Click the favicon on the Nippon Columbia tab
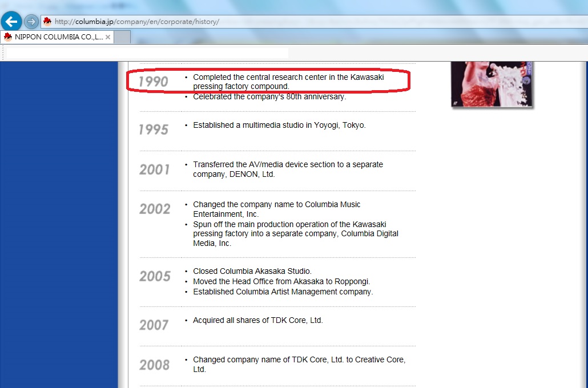The height and width of the screenshot is (388, 588). tap(8, 37)
